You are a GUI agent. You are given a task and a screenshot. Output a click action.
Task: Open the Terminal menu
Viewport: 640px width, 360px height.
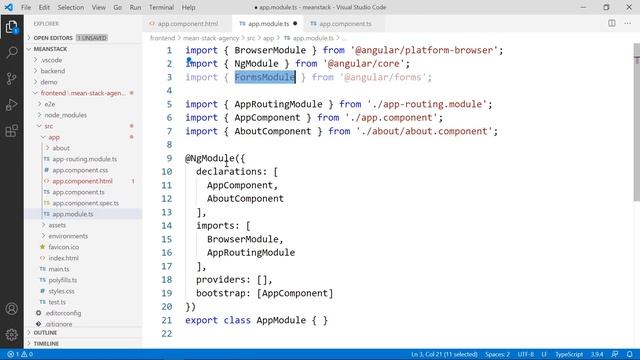pyautogui.click(x=161, y=7)
